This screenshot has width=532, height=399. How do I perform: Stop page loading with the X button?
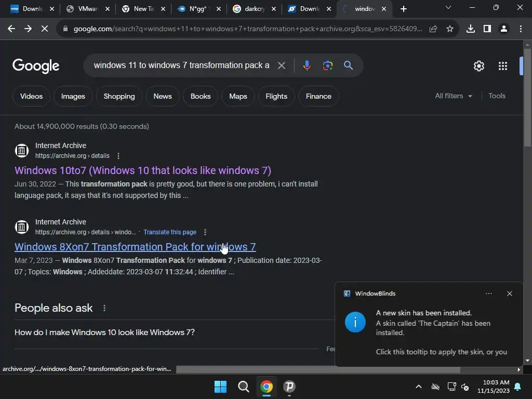(x=45, y=29)
